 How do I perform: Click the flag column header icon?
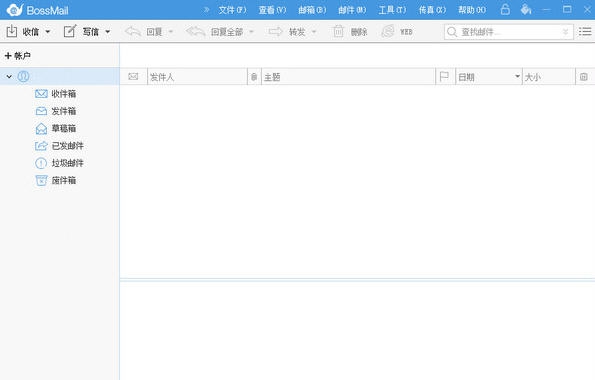(x=444, y=77)
